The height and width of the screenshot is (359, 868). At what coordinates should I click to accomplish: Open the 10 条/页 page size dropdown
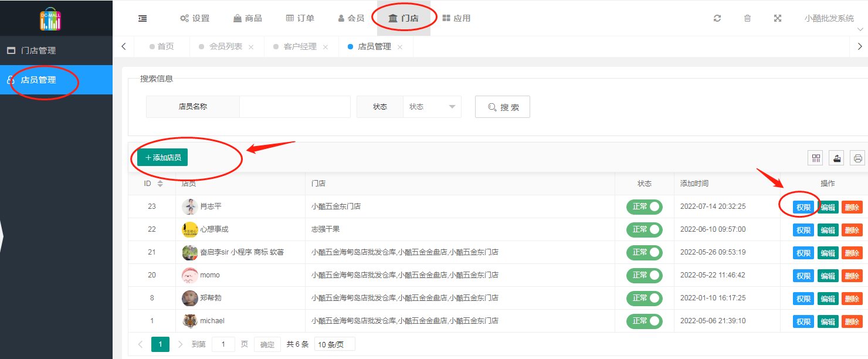334,344
